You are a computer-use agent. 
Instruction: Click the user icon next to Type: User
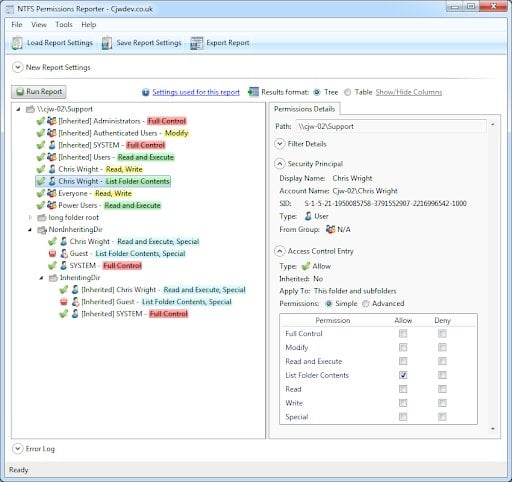[308, 216]
